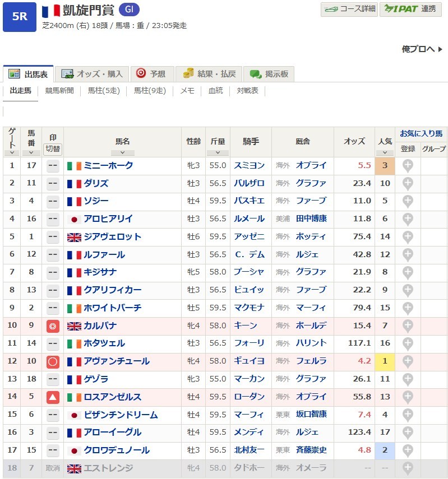Select the 馬柱(5走) sub-tab
The height and width of the screenshot is (479, 448).
102,91
